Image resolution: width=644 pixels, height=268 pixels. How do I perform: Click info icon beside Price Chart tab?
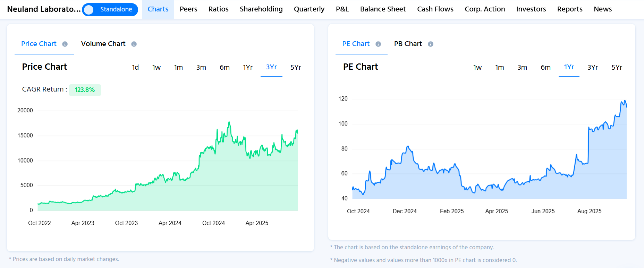65,44
